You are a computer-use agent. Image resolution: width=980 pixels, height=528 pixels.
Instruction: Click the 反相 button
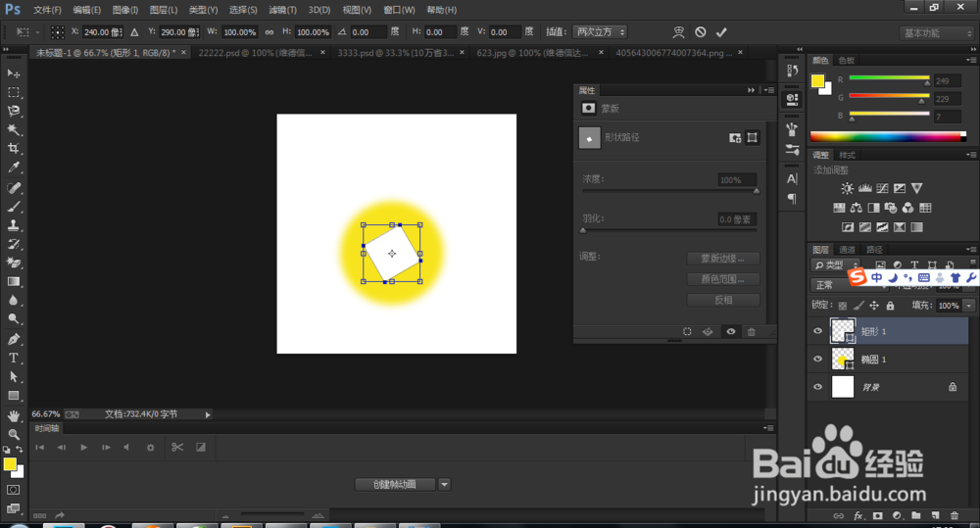pos(723,300)
